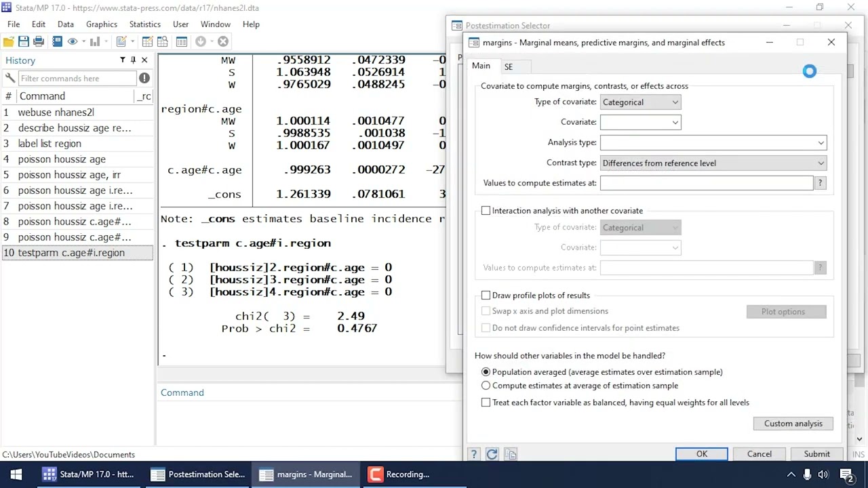Open the File menu
Image resolution: width=868 pixels, height=488 pixels.
(x=14, y=24)
